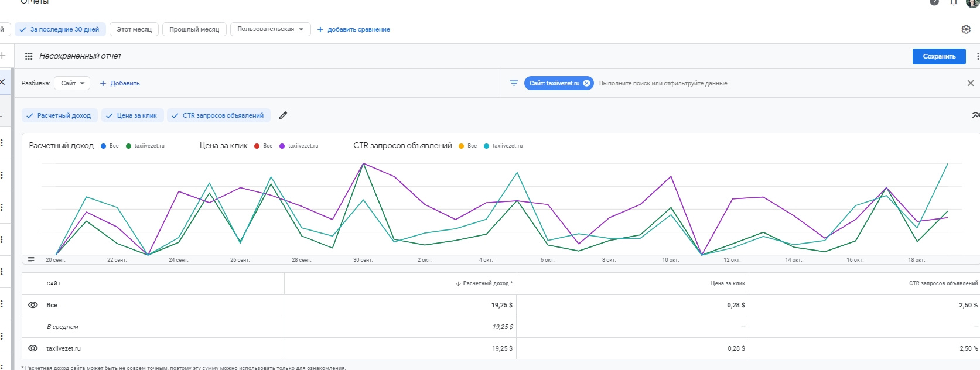Clear the filter bar with the X icon
The width and height of the screenshot is (980, 370).
pyautogui.click(x=970, y=83)
